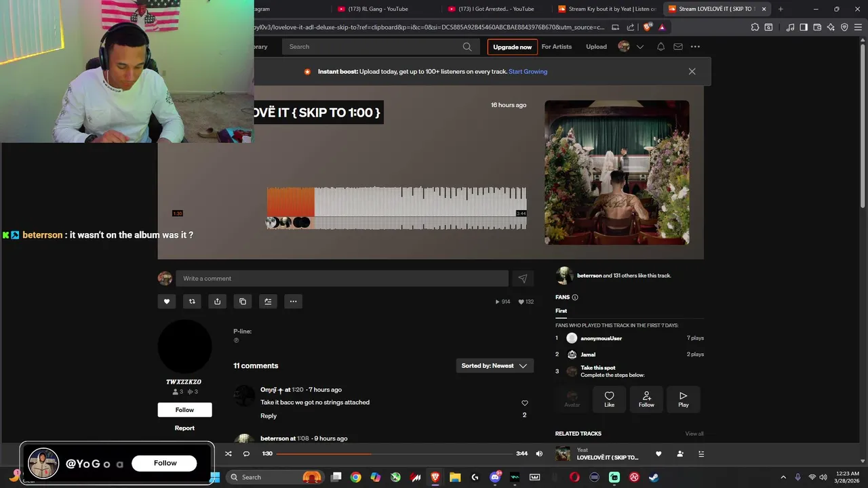868x488 pixels.
Task: Switch to the Stream Kry bout it tab
Action: pyautogui.click(x=606, y=9)
